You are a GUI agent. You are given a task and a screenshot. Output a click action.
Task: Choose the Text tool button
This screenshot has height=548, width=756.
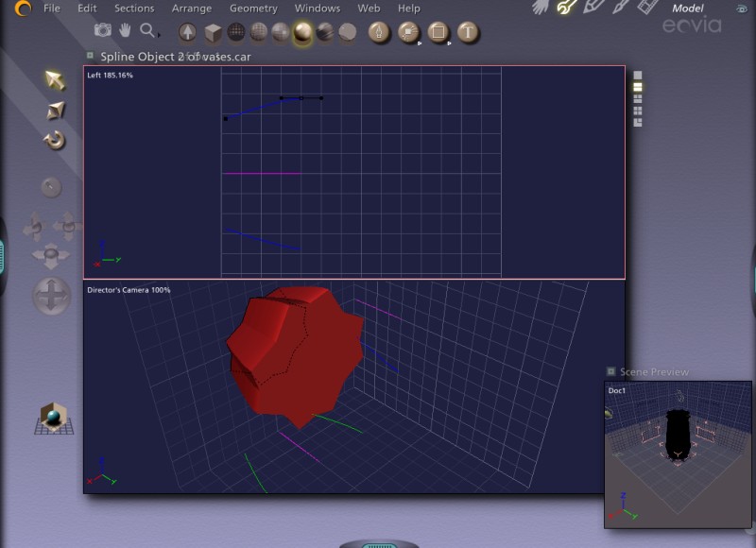(467, 33)
